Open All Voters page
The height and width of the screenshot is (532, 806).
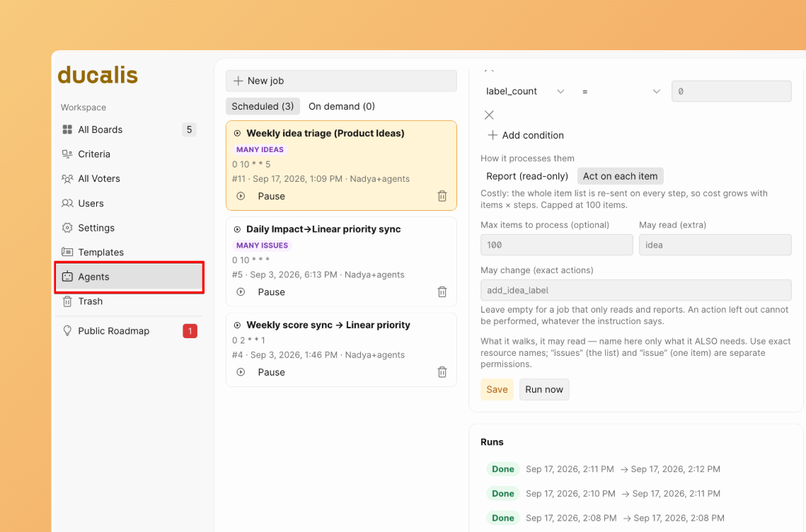tap(129, 179)
